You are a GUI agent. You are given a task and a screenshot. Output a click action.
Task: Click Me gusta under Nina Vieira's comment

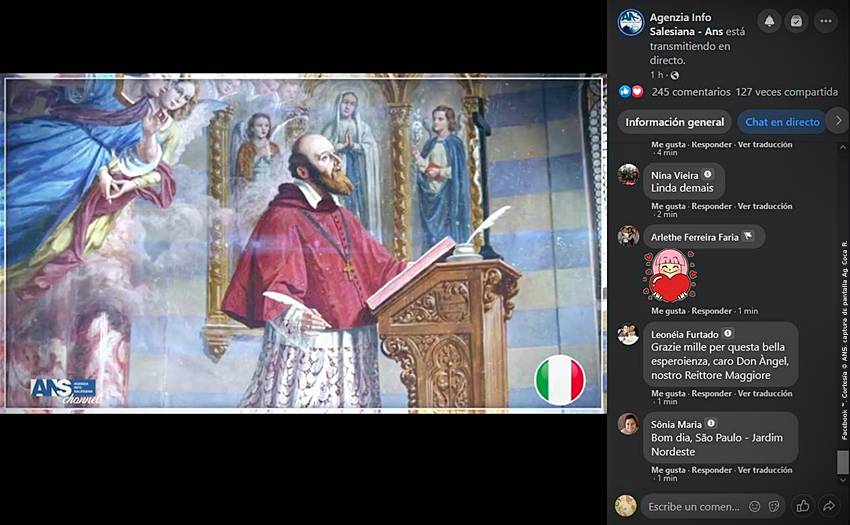tap(668, 206)
